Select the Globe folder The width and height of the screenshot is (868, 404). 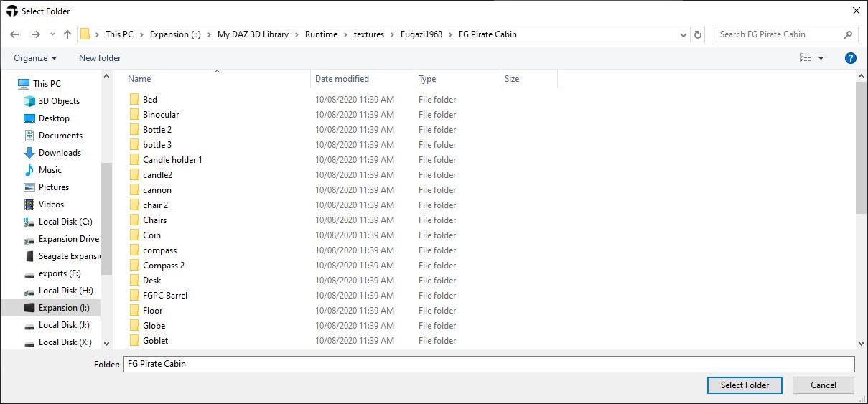154,326
